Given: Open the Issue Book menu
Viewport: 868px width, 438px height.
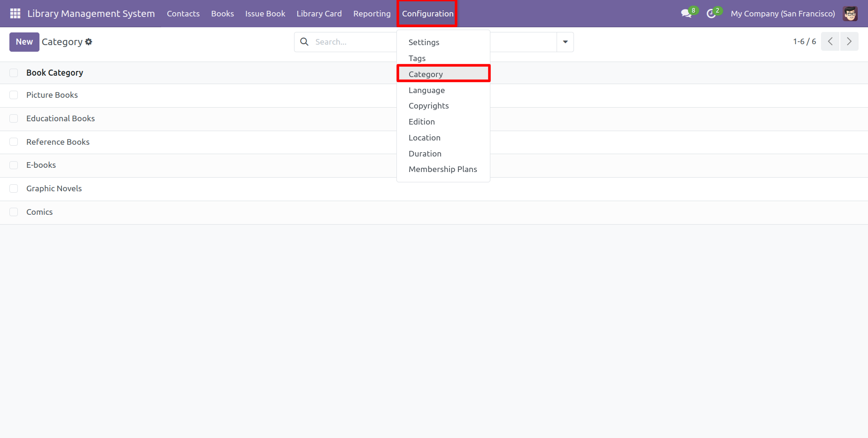Looking at the screenshot, I should tap(265, 14).
